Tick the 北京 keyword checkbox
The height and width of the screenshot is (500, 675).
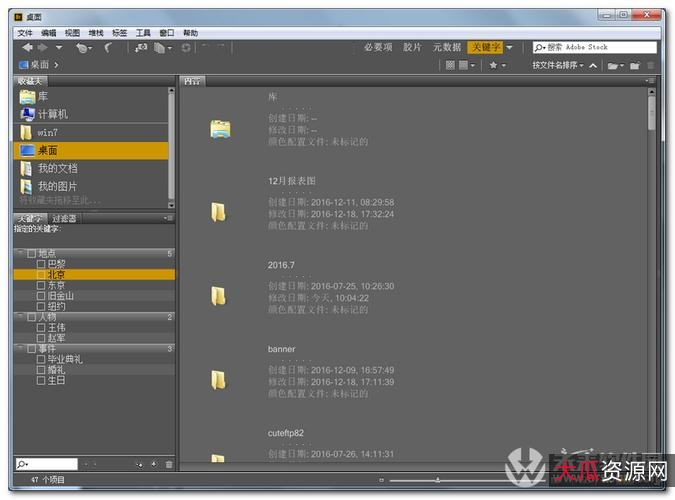pyautogui.click(x=41, y=275)
